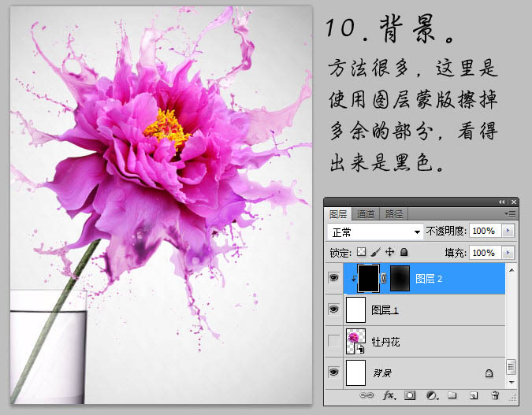532x415 pixels.
Task: Select the layer mask thumbnail of 图层 2
Action: 399,279
